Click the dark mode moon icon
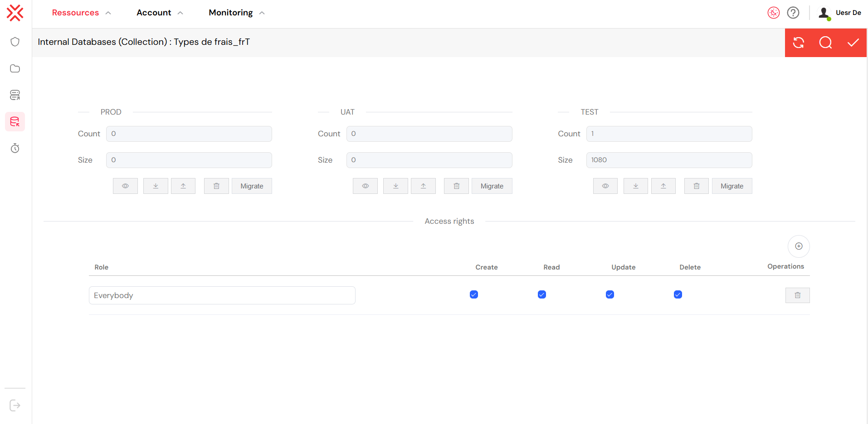Viewport: 868px width, 424px height. [774, 13]
